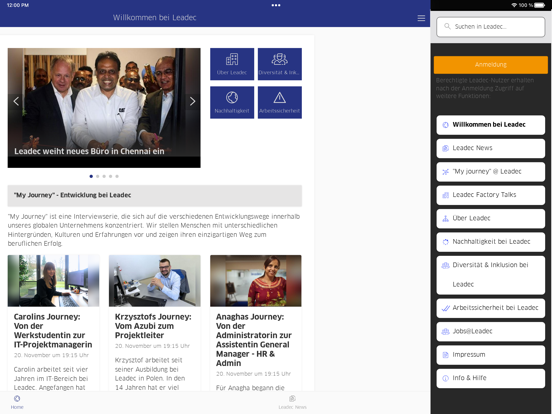Open Carolins Journey article photo

tap(54, 281)
